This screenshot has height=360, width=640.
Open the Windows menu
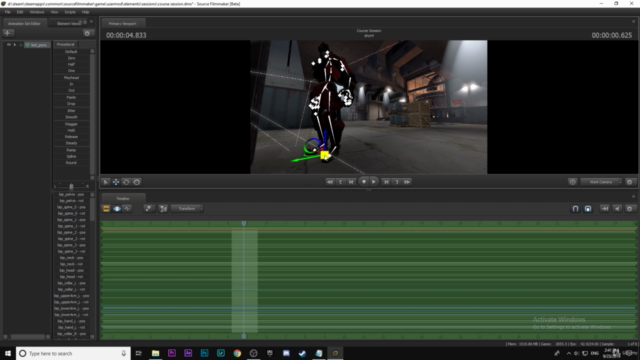(37, 12)
